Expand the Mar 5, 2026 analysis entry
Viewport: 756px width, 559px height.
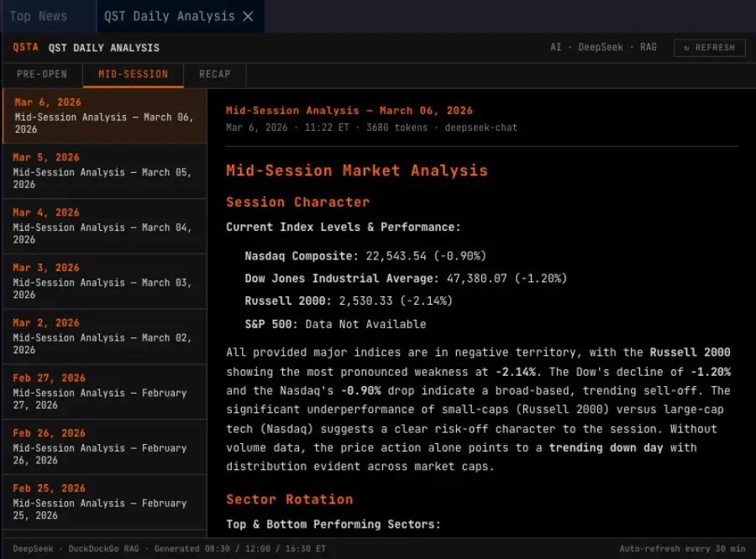[104, 171]
